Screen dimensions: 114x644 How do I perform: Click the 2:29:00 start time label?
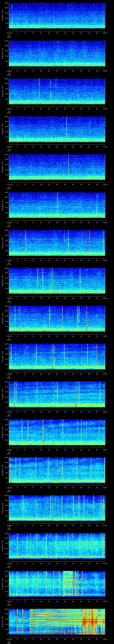pyautogui.click(x=9, y=109)
